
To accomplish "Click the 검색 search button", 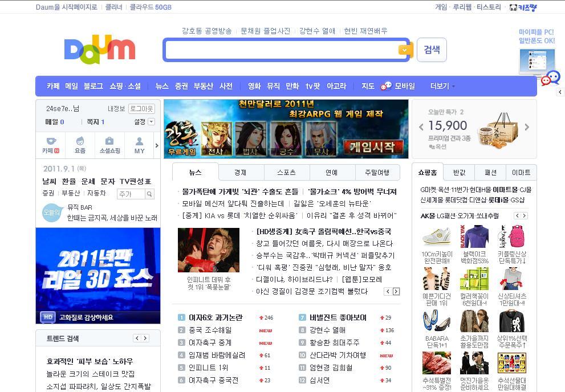I will tap(432, 50).
